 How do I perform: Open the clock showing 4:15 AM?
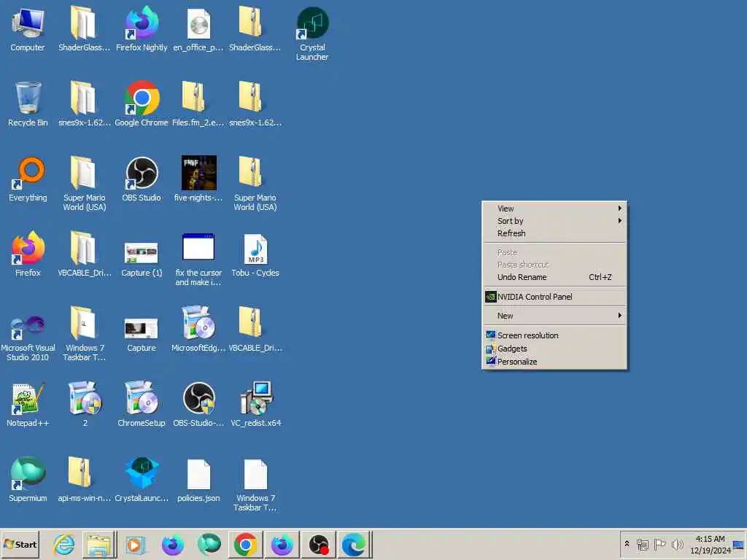[x=710, y=544]
